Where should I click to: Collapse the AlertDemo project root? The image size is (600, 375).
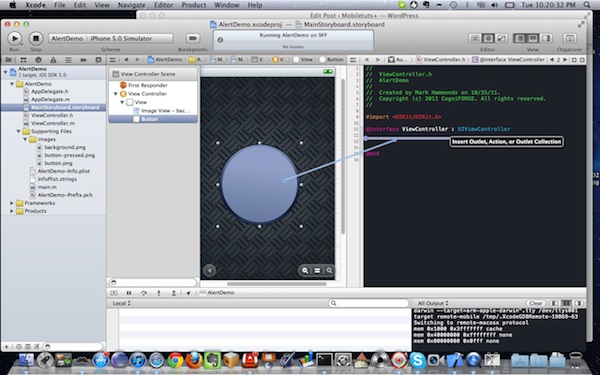pos(5,72)
